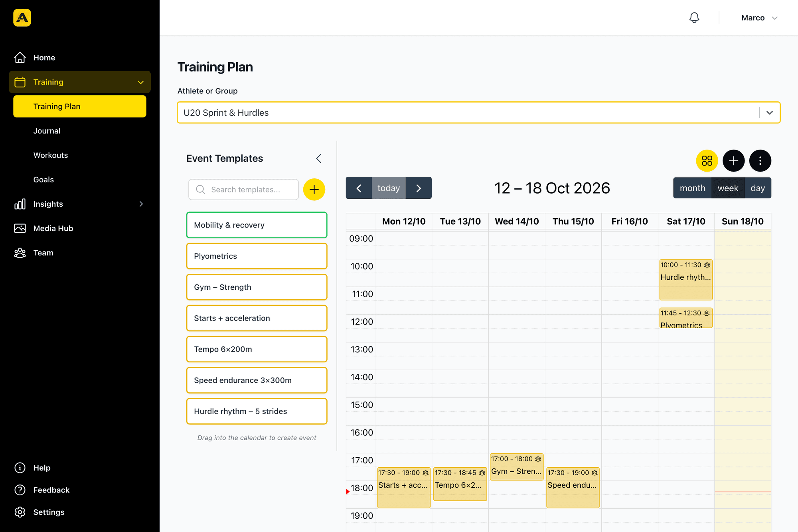Open Workouts from sidebar
Screen dimensions: 798x532
[x=80, y=155]
